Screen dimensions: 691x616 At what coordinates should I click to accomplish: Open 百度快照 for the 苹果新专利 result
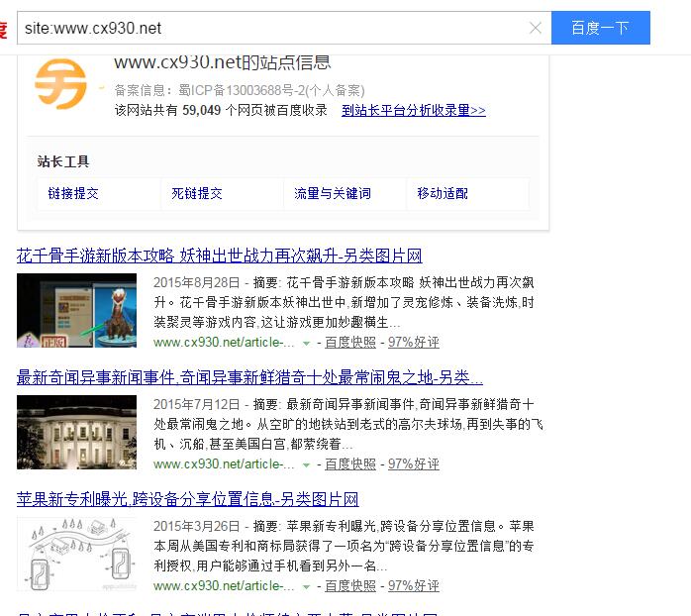350,585
